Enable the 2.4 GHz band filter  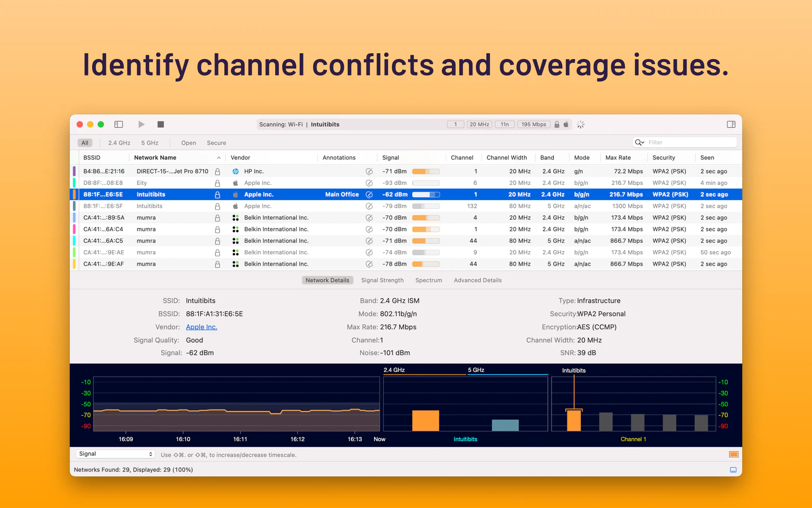[119, 143]
